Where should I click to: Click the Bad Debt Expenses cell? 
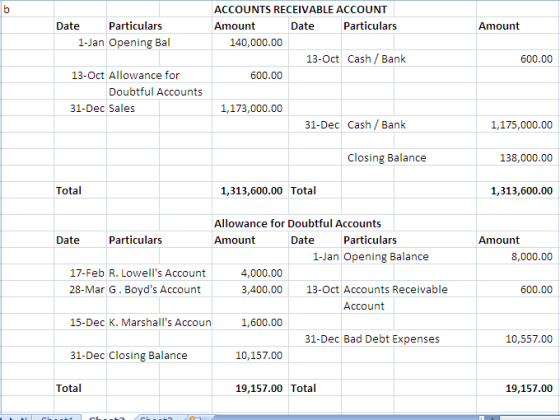[391, 339]
